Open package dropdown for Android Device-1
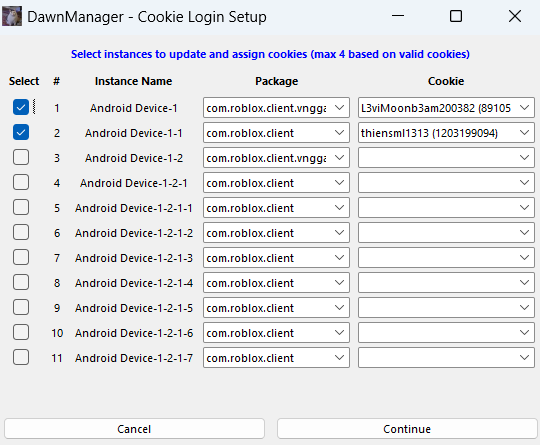The height and width of the screenshot is (445, 540). point(276,108)
